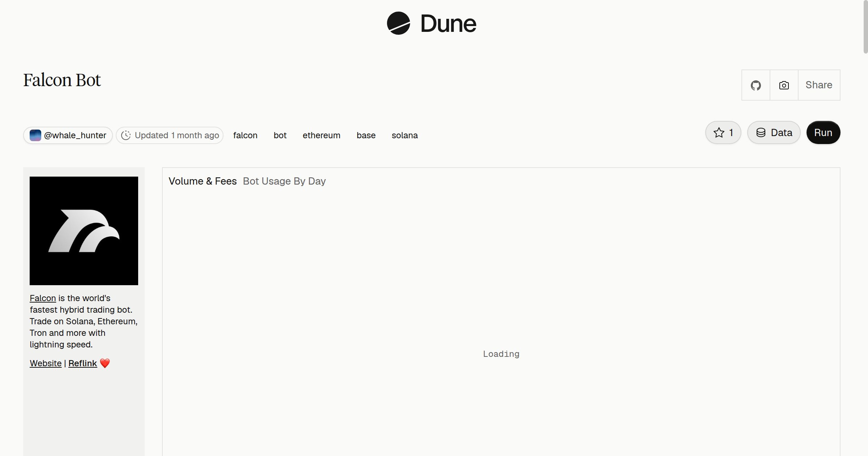Click Updated 1 month ago label

tap(177, 135)
